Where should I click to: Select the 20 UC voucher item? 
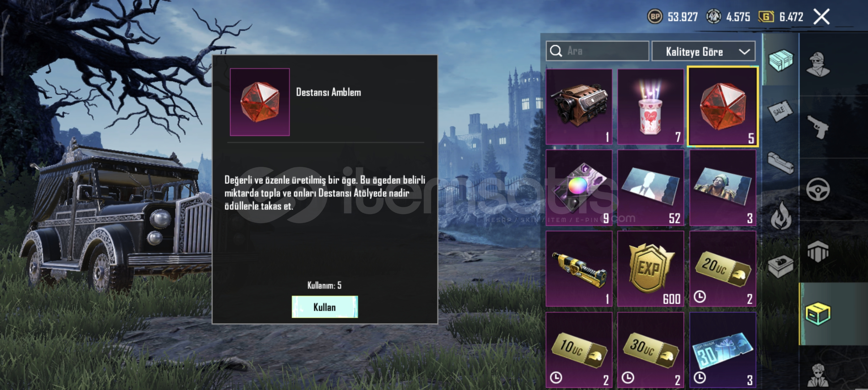(x=723, y=269)
